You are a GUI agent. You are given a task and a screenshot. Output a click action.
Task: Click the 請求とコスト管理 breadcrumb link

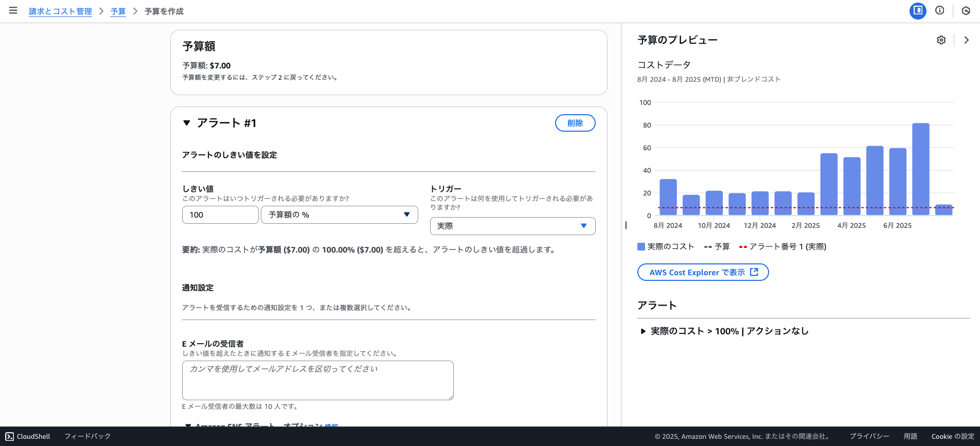(60, 11)
